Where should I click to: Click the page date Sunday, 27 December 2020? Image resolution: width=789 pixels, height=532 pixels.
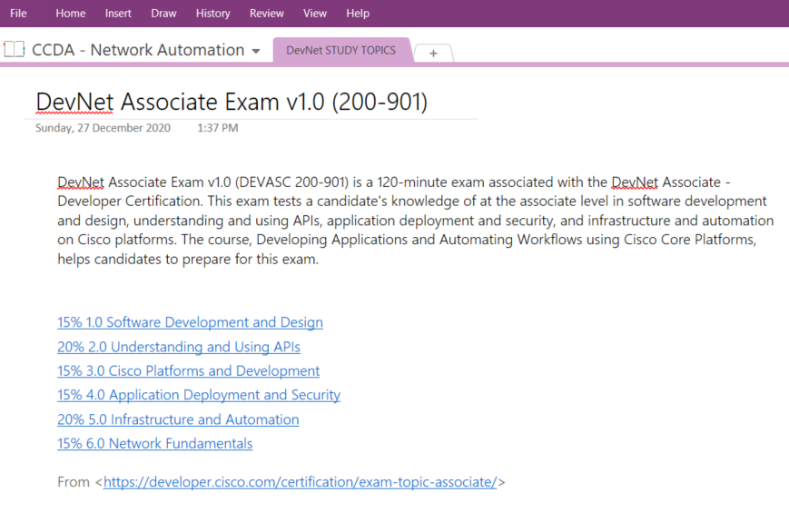pyautogui.click(x=103, y=128)
